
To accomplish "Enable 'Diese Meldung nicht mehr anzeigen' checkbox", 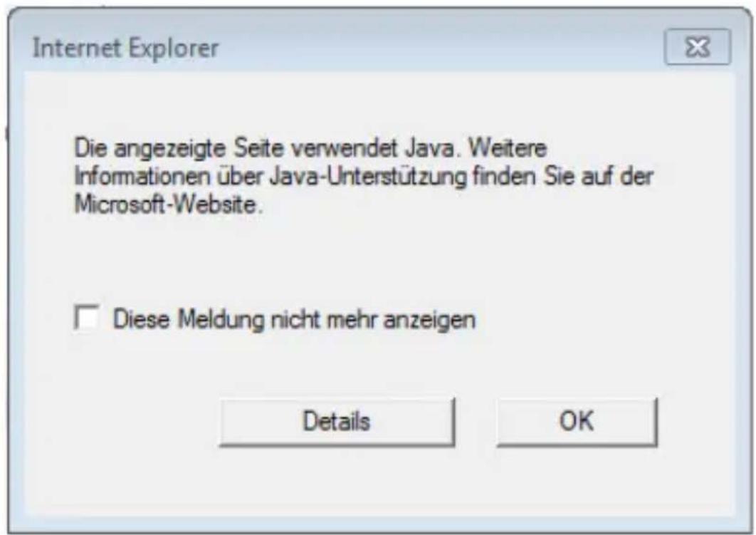I will click(87, 318).
